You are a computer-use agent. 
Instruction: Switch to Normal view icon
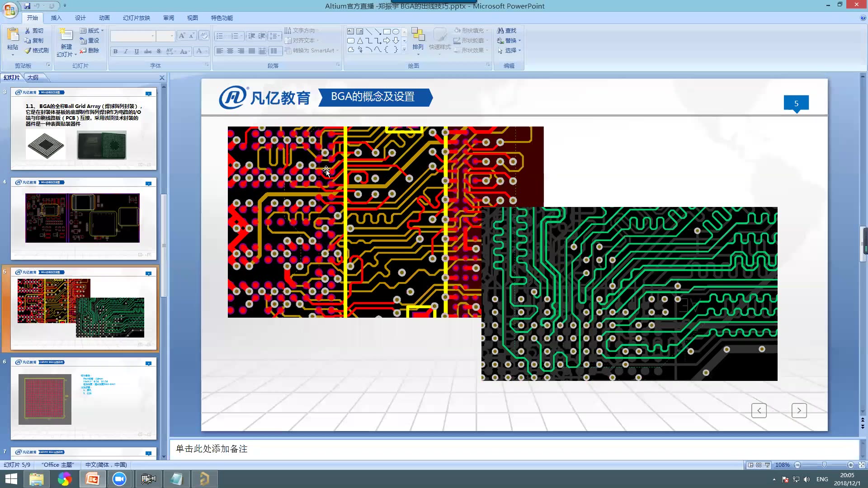pos(750,465)
